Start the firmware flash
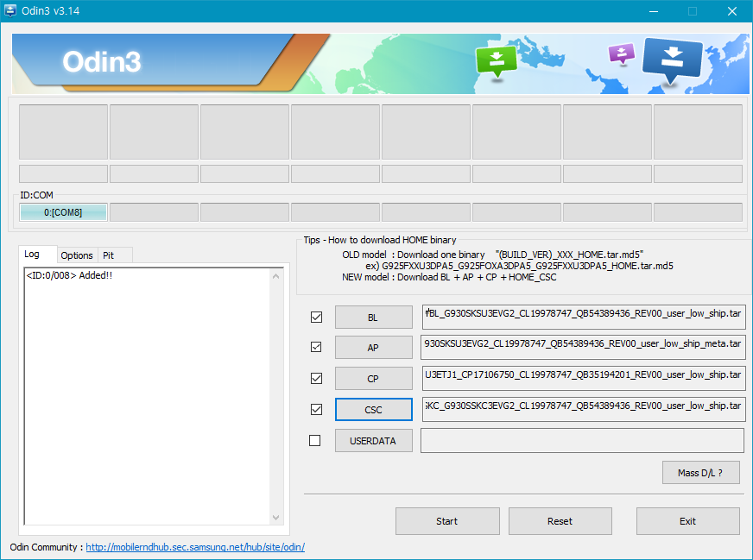 coord(447,521)
